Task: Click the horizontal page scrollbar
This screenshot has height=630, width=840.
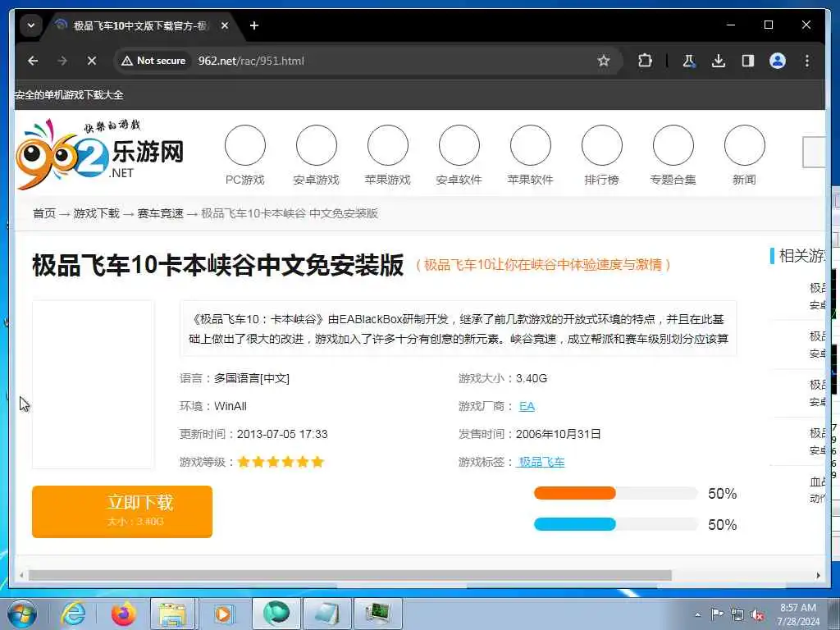Action: coord(349,575)
